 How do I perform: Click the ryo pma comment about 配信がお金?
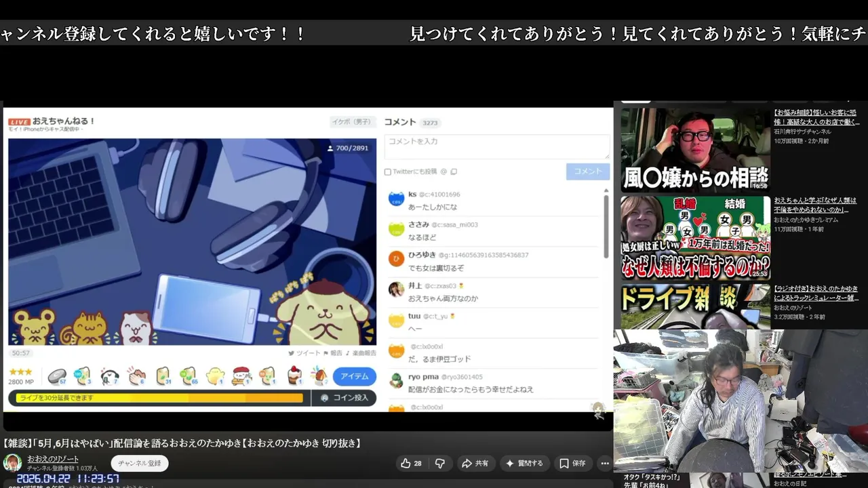471,389
